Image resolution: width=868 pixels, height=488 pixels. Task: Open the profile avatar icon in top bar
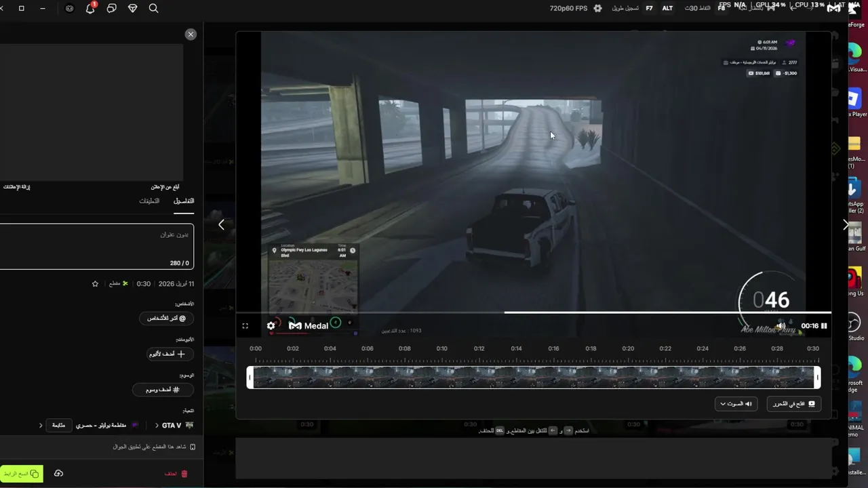pos(70,8)
